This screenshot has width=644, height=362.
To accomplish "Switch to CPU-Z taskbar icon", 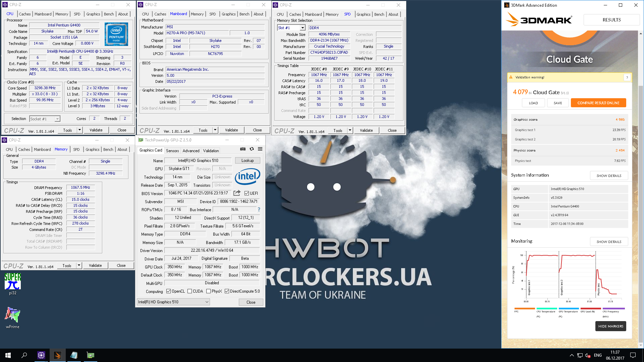I will [x=41, y=355].
